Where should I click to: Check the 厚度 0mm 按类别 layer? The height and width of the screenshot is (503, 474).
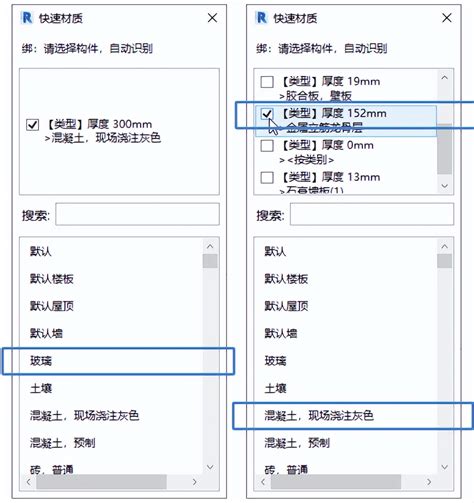click(x=267, y=146)
